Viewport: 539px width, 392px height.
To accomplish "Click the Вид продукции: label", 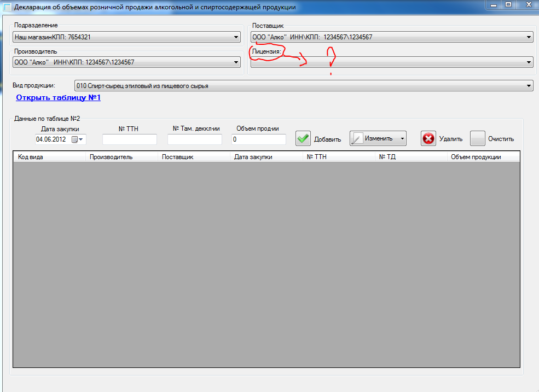I will 34,85.
